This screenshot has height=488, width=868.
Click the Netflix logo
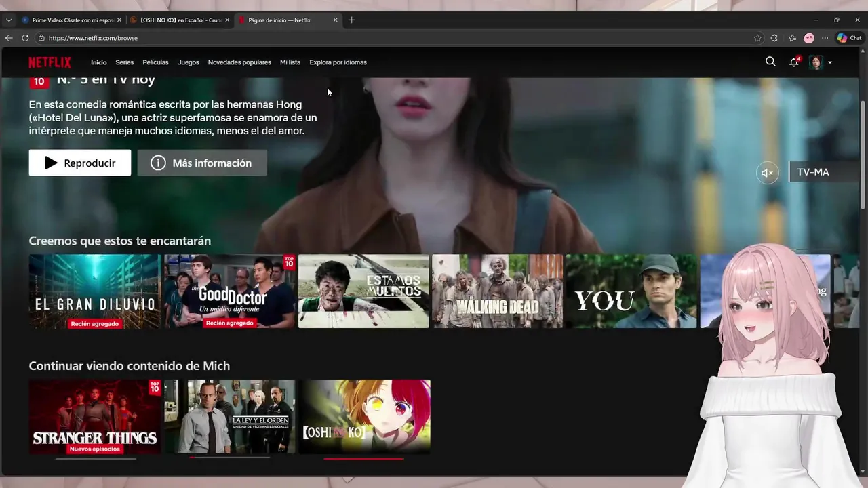(50, 62)
